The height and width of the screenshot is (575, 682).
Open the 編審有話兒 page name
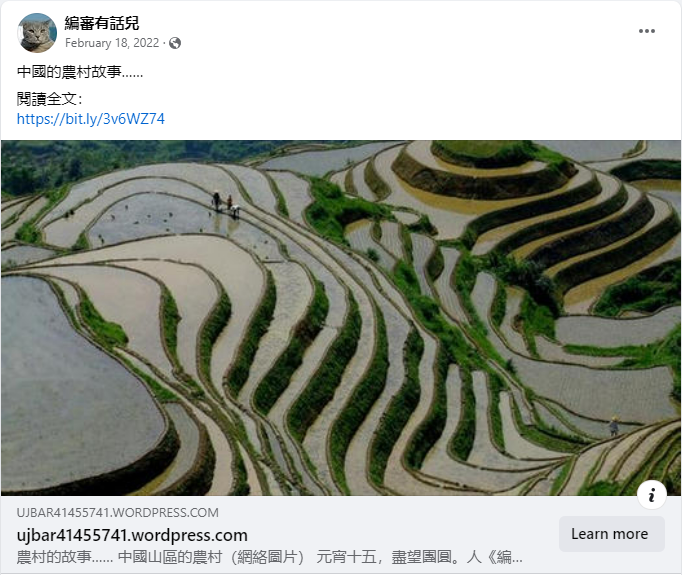pos(102,23)
